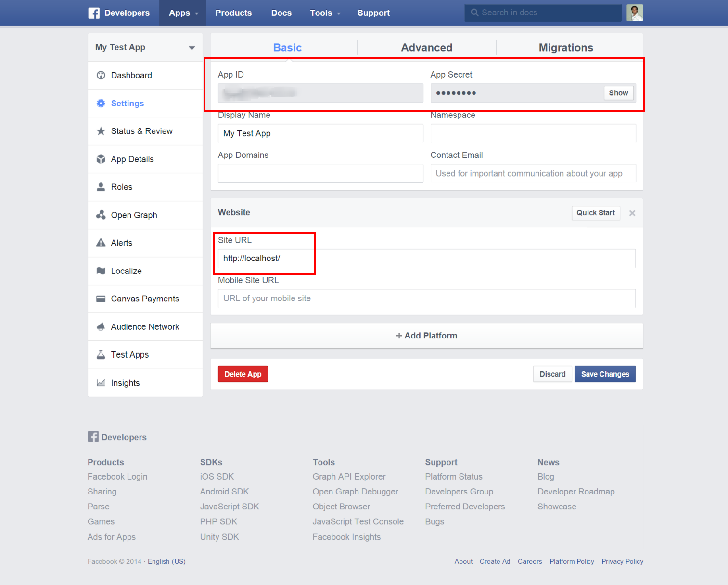The width and height of the screenshot is (728, 585).
Task: Click Save Changes
Action: [x=605, y=374]
